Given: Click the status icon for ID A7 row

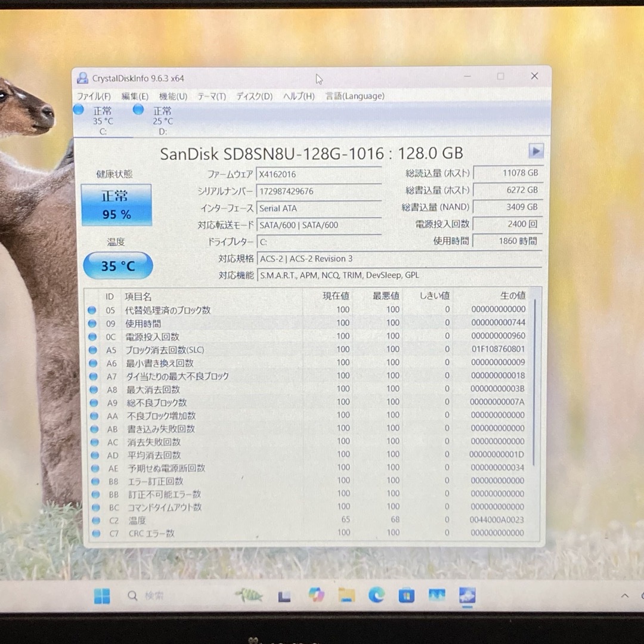Looking at the screenshot, I should point(93,376).
